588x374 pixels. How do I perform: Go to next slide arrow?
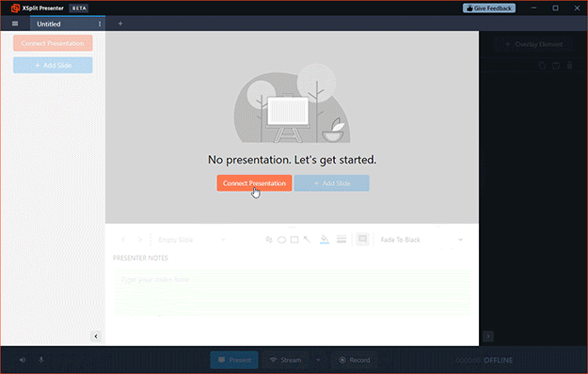click(x=140, y=240)
